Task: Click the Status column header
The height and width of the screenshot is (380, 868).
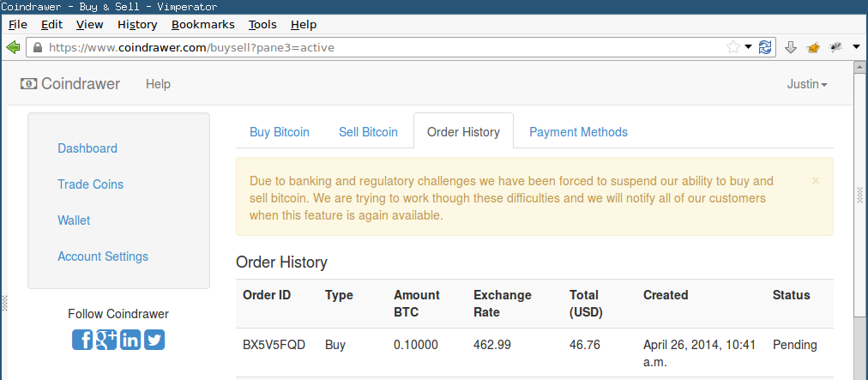Action: tap(791, 295)
